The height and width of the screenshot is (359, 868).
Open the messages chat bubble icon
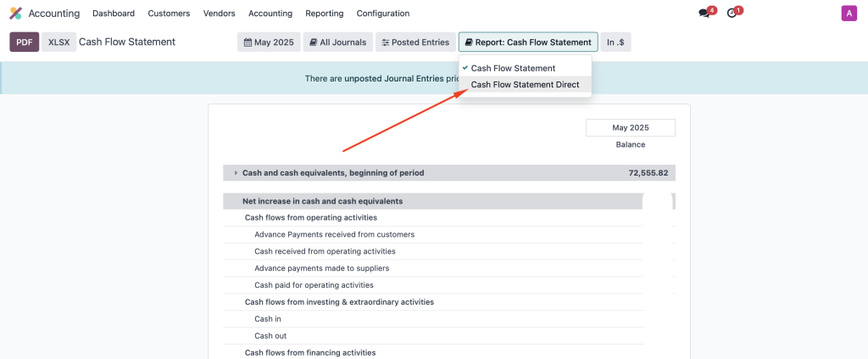pos(704,14)
